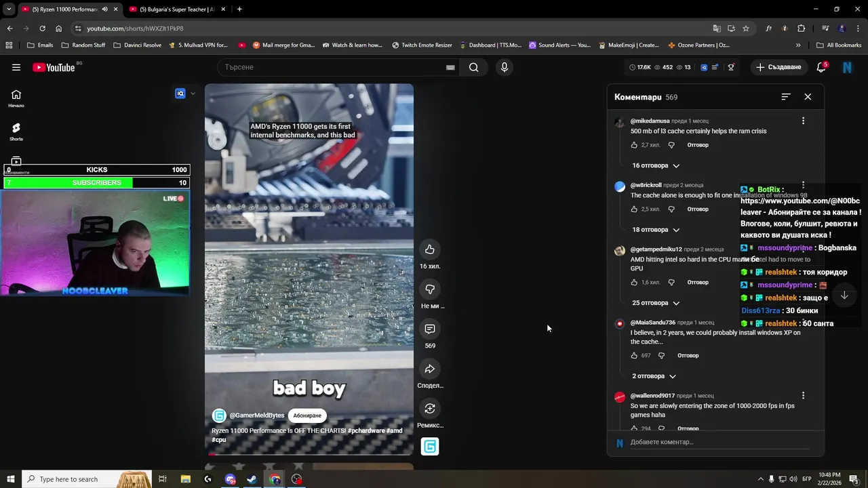868x488 pixels.
Task: Open a new browser tab
Action: pyautogui.click(x=239, y=9)
